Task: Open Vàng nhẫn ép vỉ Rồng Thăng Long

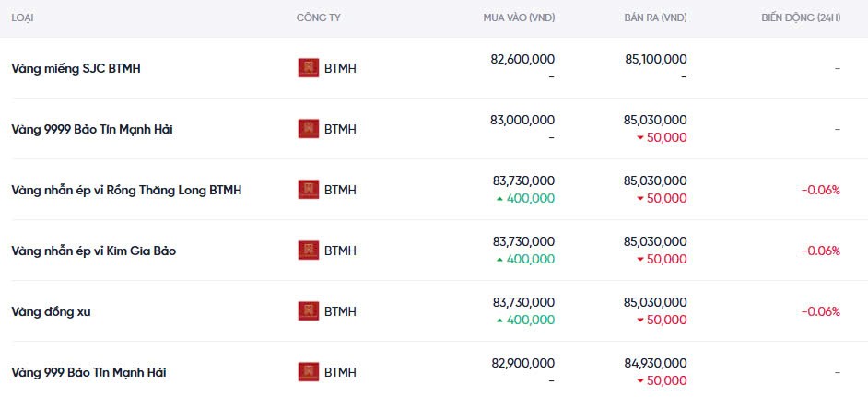Action: tap(126, 190)
